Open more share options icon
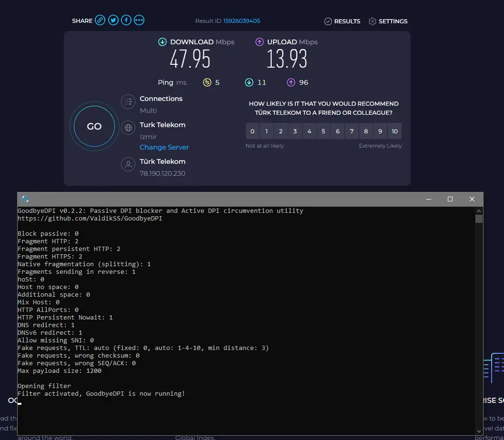 [139, 20]
